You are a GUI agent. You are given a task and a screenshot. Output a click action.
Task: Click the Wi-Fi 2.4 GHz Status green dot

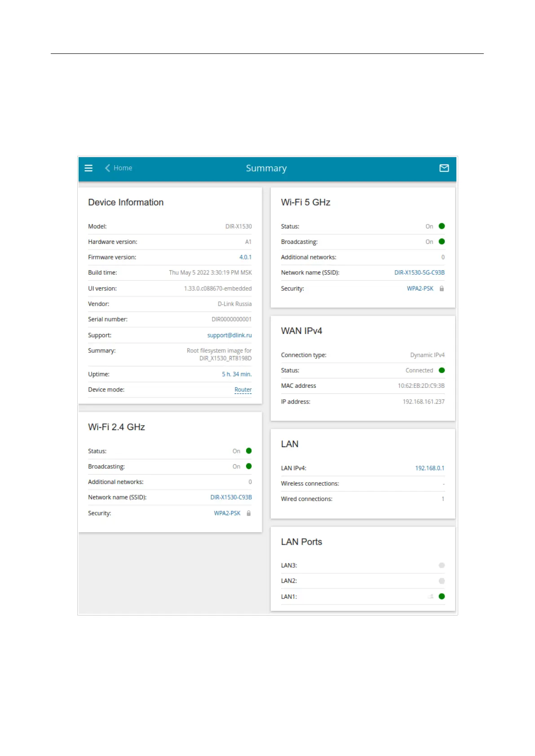click(x=249, y=451)
